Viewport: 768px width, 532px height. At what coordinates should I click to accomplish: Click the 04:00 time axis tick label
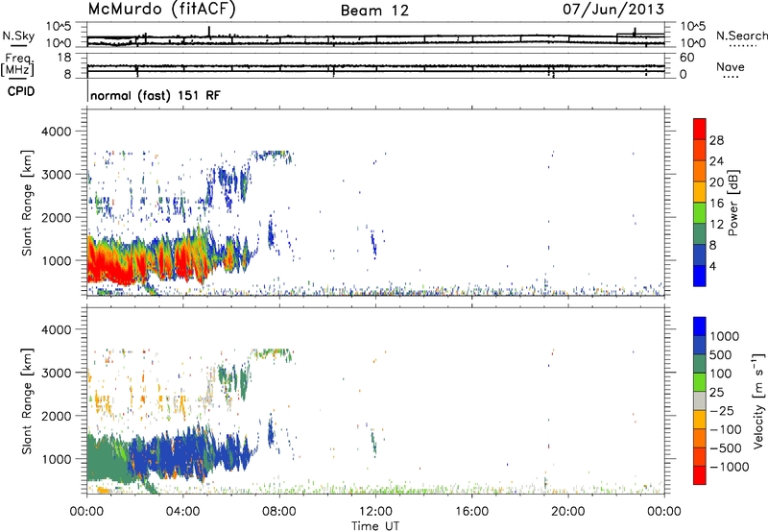coord(183,512)
